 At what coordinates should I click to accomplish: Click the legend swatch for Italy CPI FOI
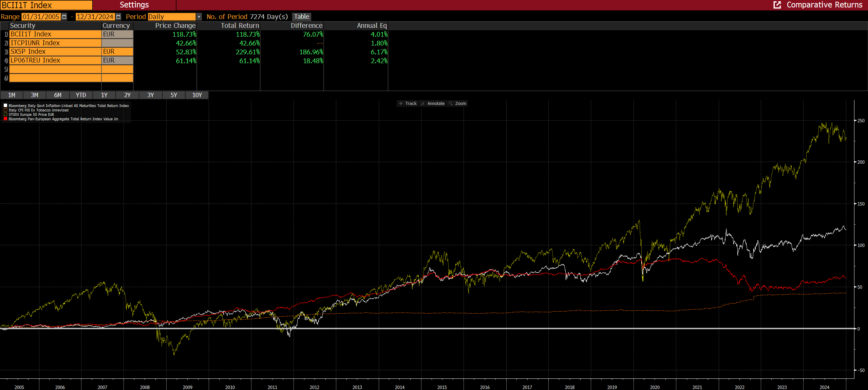point(5,110)
